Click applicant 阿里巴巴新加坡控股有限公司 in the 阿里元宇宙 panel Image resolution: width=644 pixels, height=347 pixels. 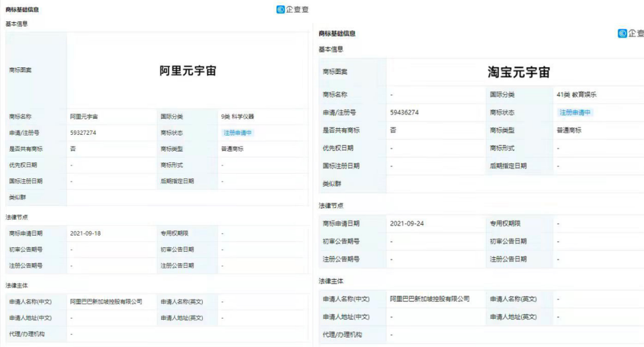(x=106, y=302)
